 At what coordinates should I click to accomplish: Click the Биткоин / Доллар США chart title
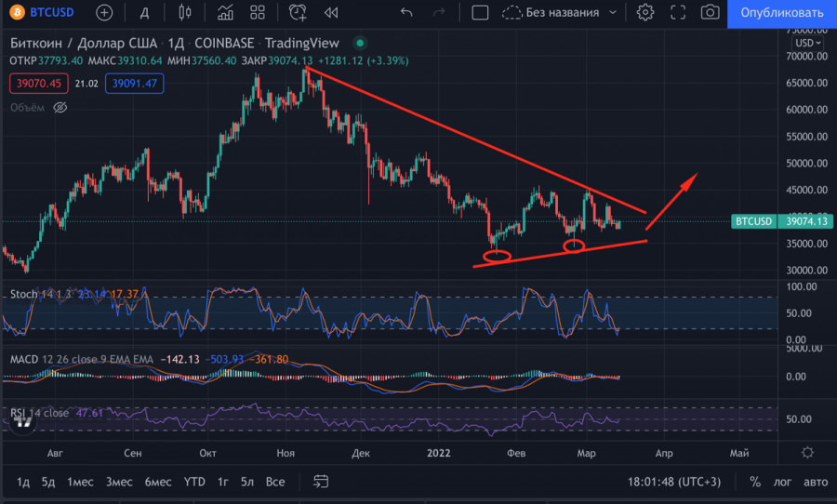pos(84,44)
